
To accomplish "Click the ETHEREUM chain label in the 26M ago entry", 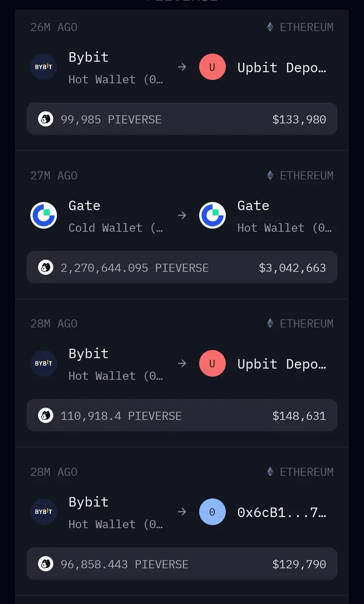I will pyautogui.click(x=307, y=27).
